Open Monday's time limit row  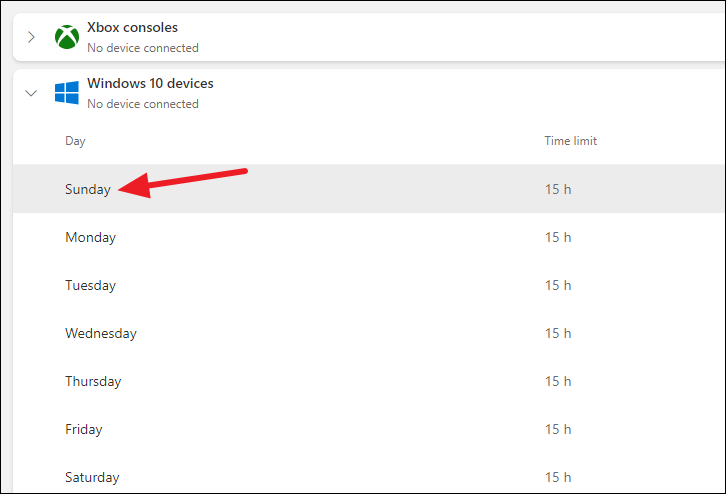369,237
